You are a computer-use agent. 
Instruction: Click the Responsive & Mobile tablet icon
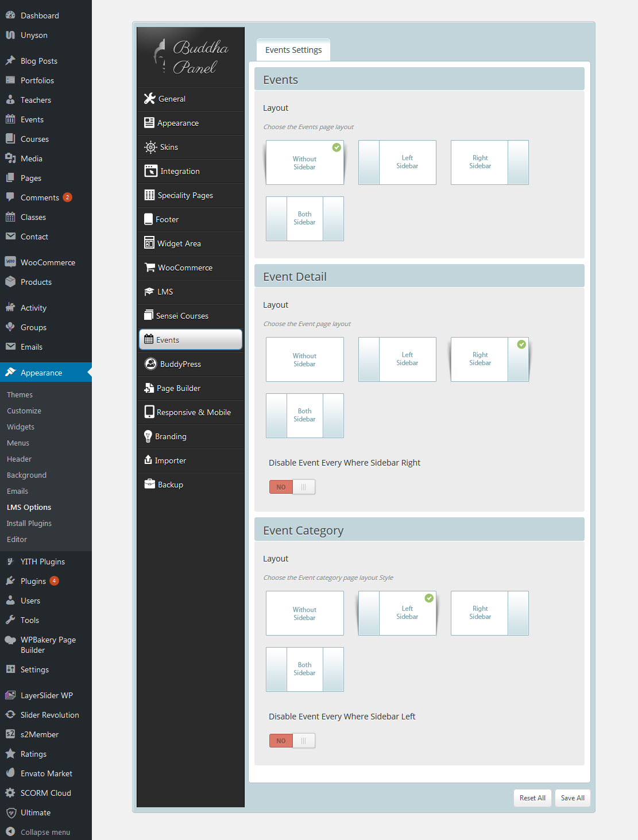149,412
